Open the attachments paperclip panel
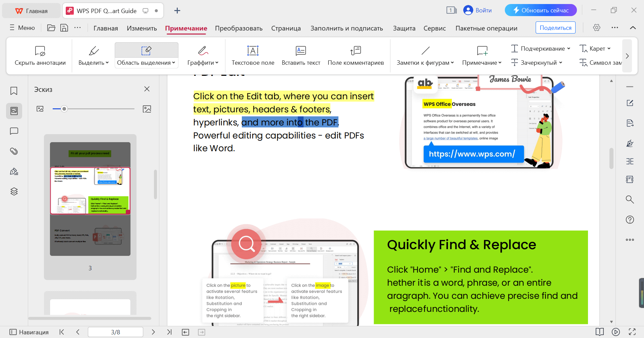The image size is (644, 338). pyautogui.click(x=14, y=151)
